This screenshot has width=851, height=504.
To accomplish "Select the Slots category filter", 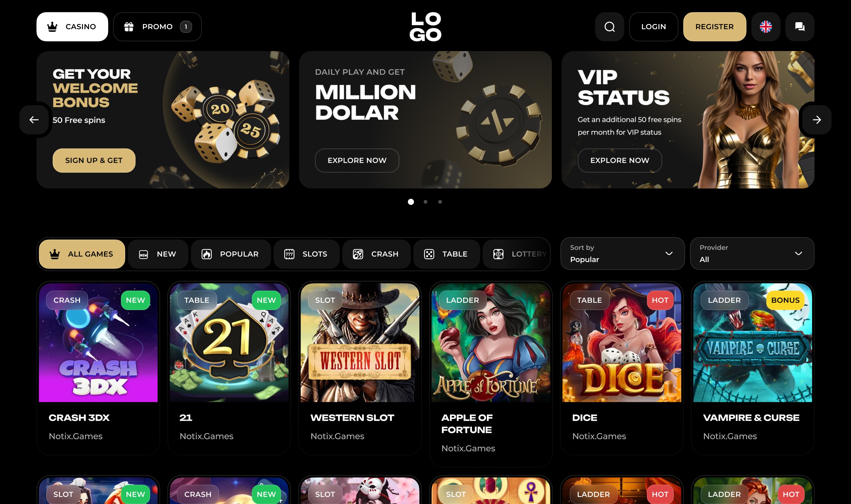I will pos(306,254).
